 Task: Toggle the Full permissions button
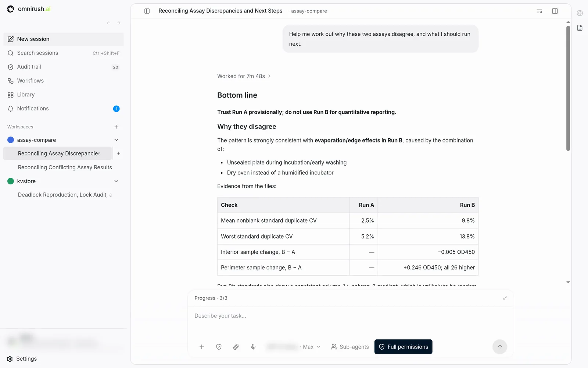pos(403,347)
